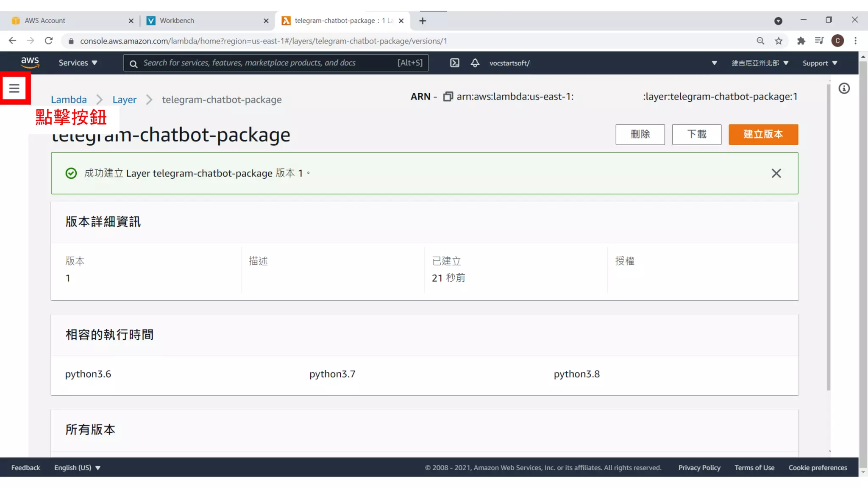Image resolution: width=868 pixels, height=488 pixels.
Task: Copy the layer ARN with copy icon
Action: click(x=448, y=97)
